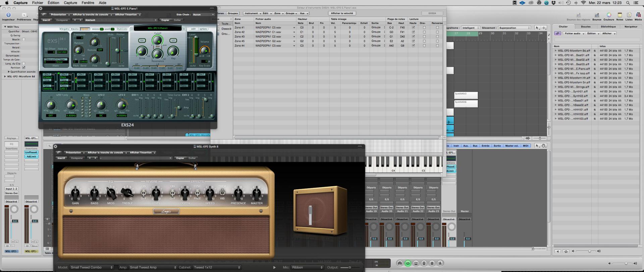Click the link icon in the EXS24 window
The image size is (644, 272).
click(x=44, y=14)
